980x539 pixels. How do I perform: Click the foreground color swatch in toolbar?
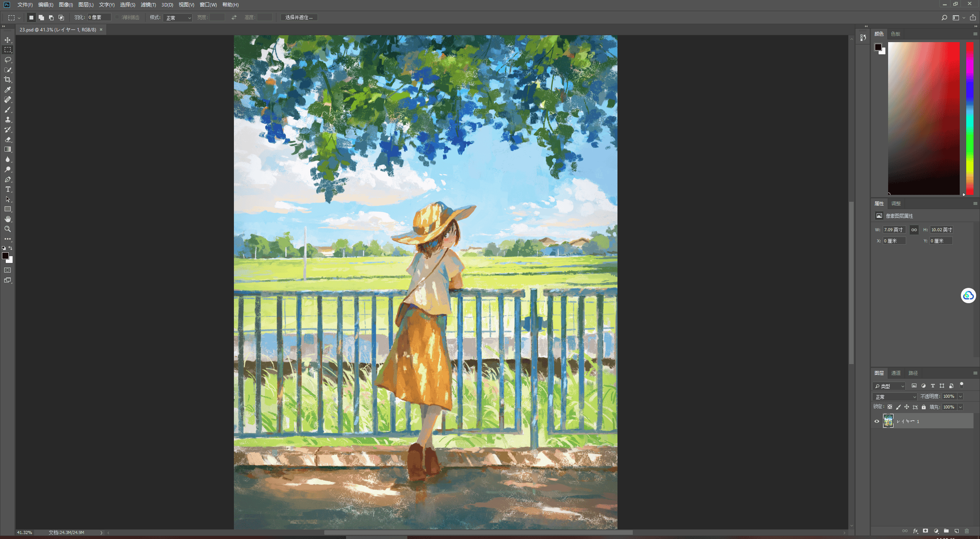(5, 256)
